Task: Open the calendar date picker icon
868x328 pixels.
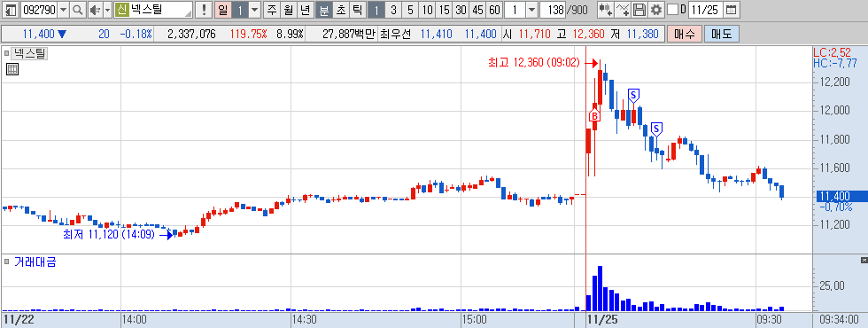Action: [732, 10]
